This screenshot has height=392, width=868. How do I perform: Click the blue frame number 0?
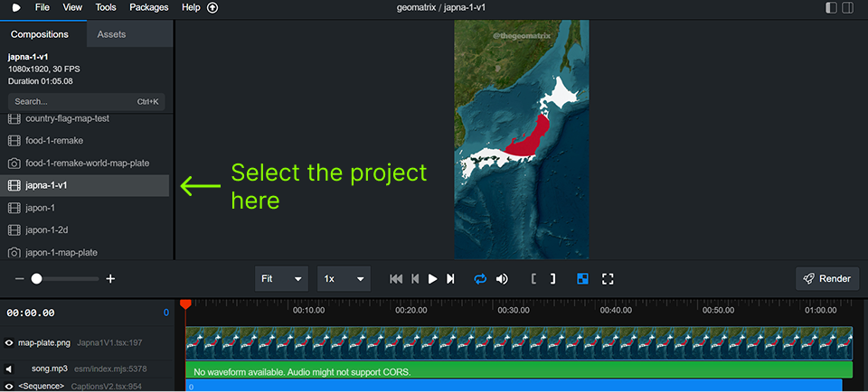(x=166, y=313)
